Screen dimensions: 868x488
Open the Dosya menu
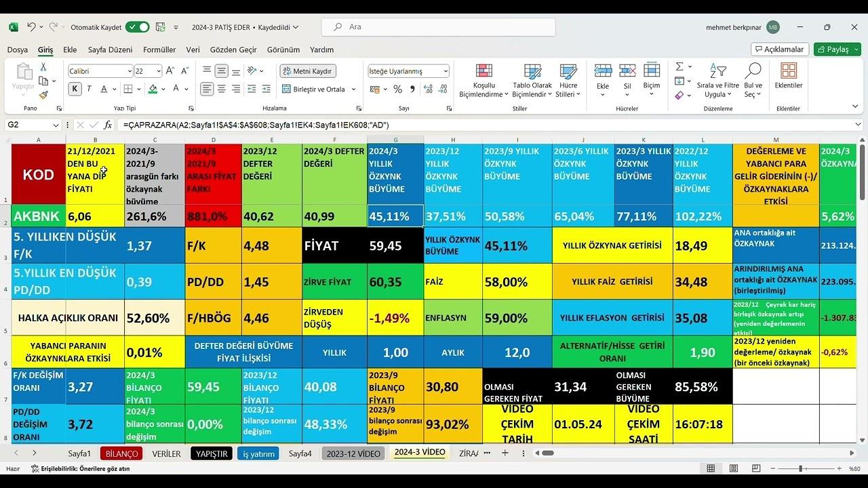(x=18, y=49)
